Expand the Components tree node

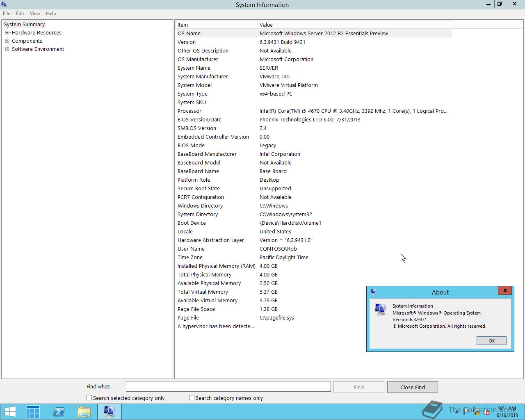[x=7, y=41]
